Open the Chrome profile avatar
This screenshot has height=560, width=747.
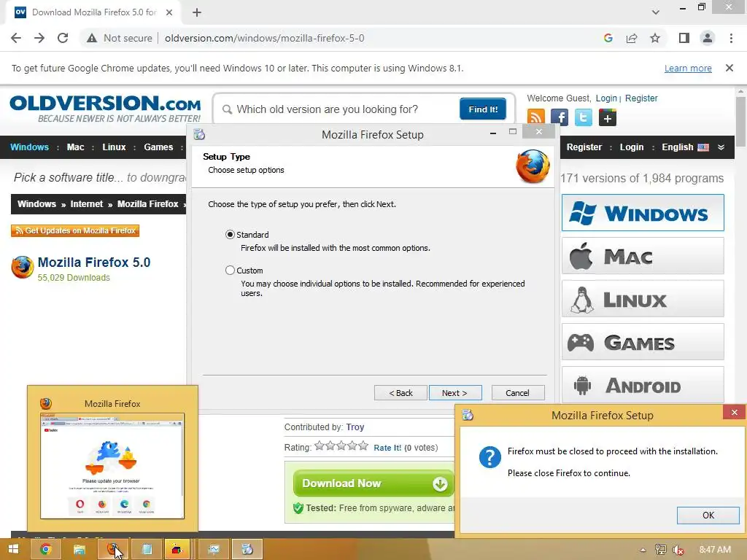tap(708, 38)
